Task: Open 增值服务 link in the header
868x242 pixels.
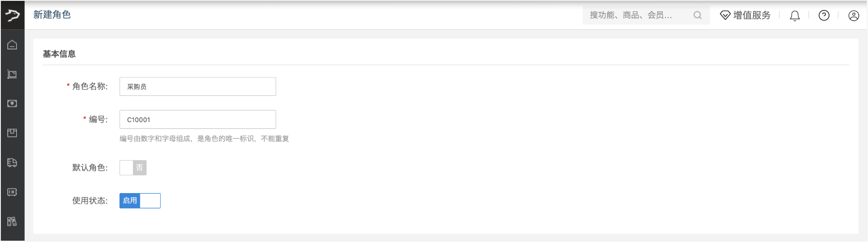Action: click(x=745, y=15)
